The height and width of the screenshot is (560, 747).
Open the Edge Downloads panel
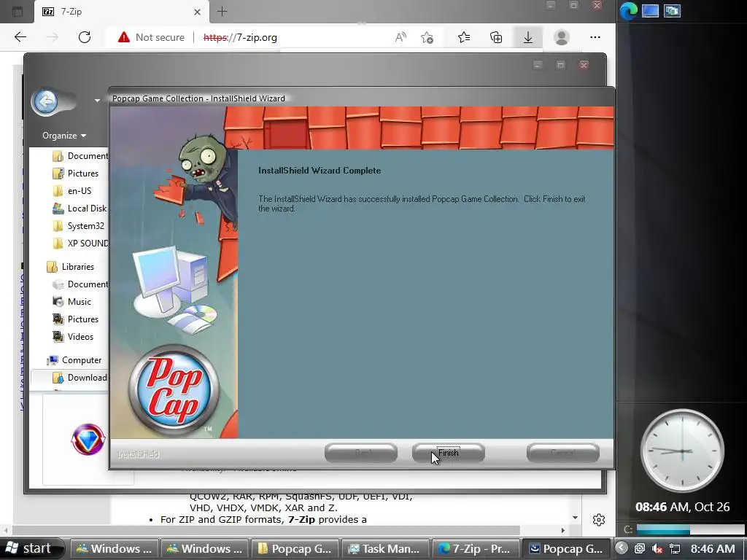(528, 37)
